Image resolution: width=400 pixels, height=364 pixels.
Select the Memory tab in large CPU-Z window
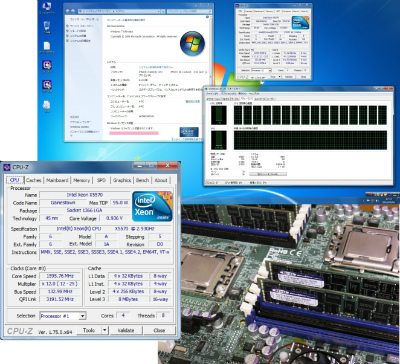coord(81,180)
